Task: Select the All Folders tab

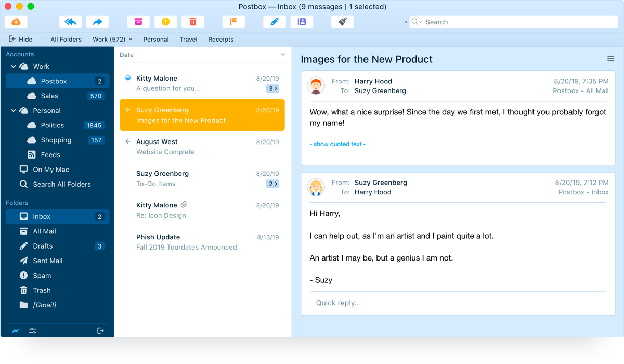Action: tap(66, 39)
